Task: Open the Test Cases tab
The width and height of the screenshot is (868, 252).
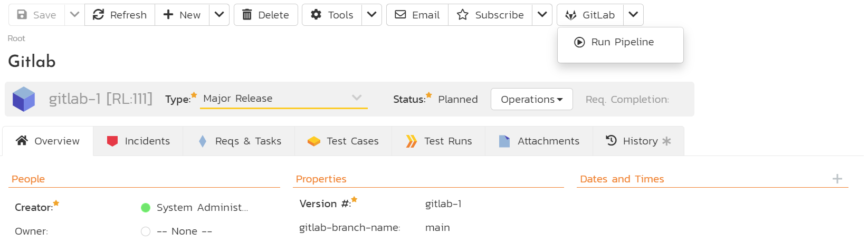Action: [344, 141]
